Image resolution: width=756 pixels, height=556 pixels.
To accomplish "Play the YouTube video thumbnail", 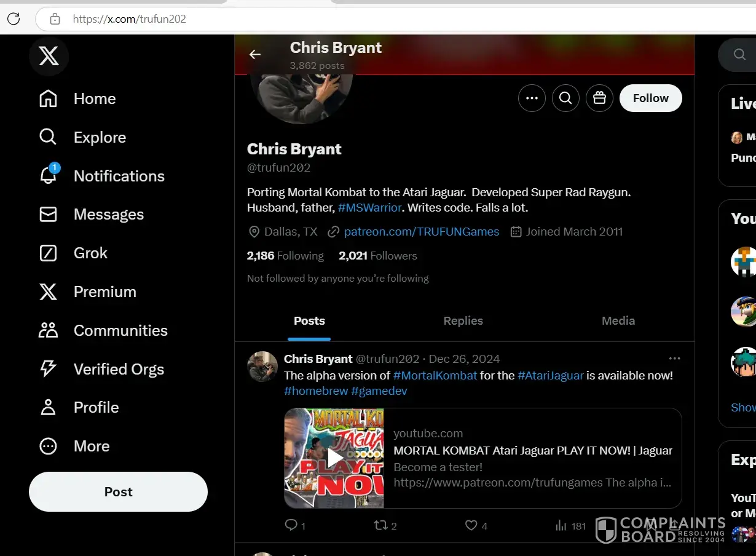I will tap(334, 458).
